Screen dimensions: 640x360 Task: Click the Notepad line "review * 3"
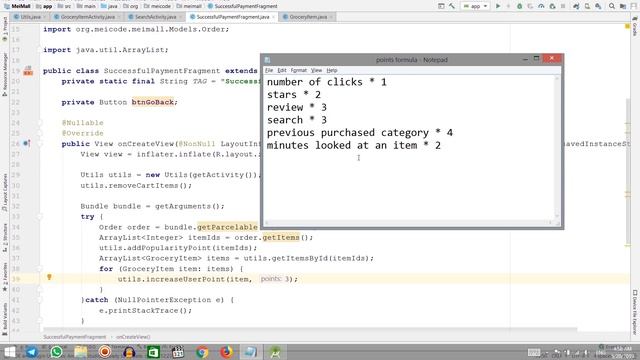pyautogui.click(x=297, y=107)
